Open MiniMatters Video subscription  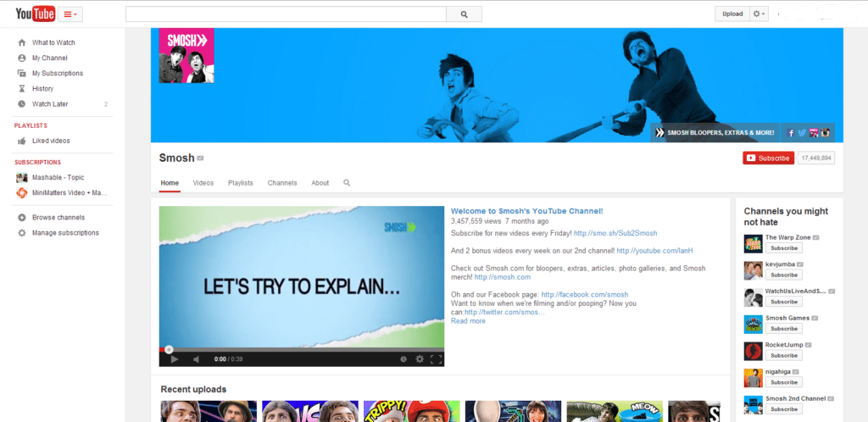(x=70, y=193)
